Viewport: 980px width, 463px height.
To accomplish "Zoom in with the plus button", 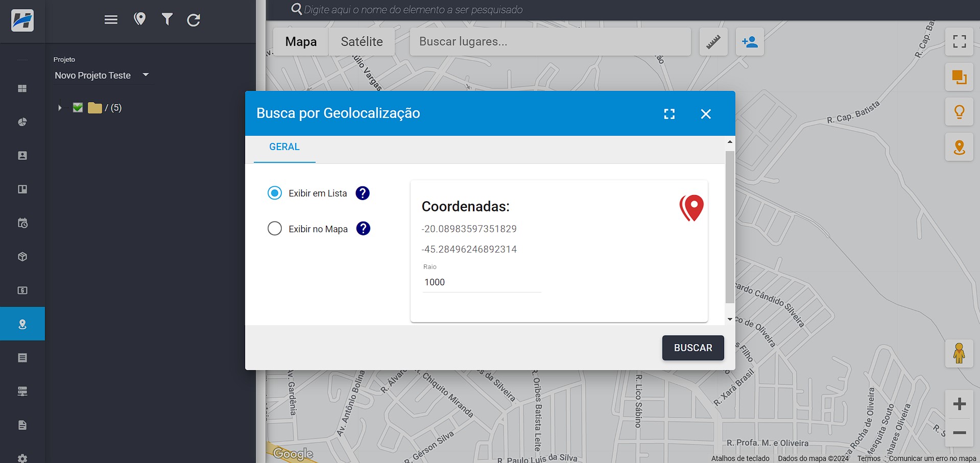I will point(959,404).
